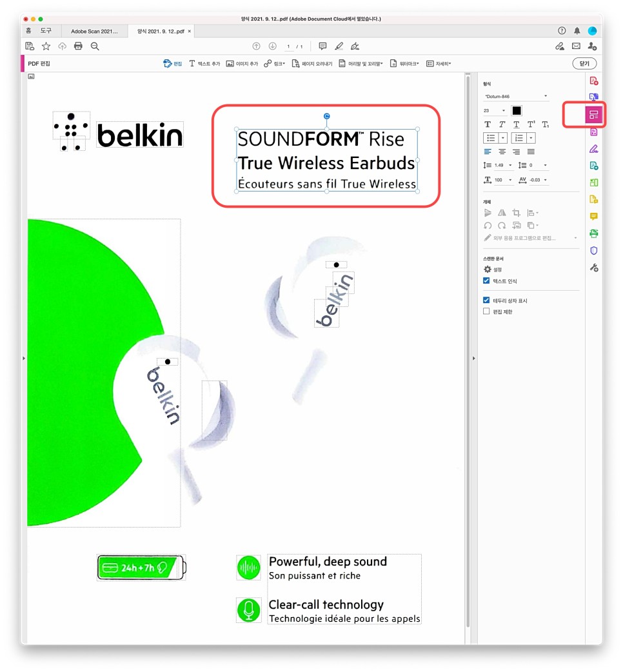Image resolution: width=623 pixels, height=672 pixels.
Task: Expand the numbered list style dropdown arrow
Action: (531, 138)
